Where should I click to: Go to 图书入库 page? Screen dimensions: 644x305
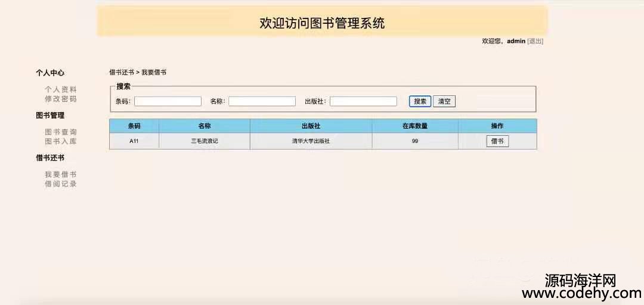coord(61,142)
